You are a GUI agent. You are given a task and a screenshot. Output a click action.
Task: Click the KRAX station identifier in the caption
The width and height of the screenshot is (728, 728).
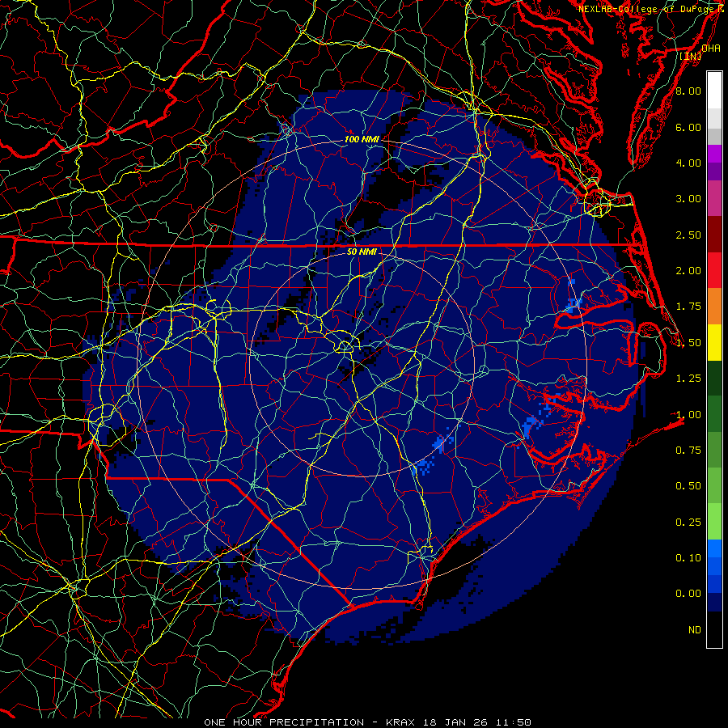(401, 722)
